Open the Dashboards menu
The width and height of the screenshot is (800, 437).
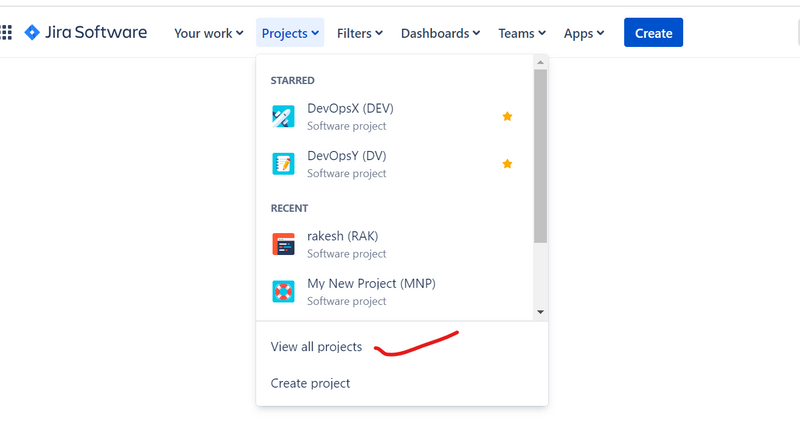(440, 33)
